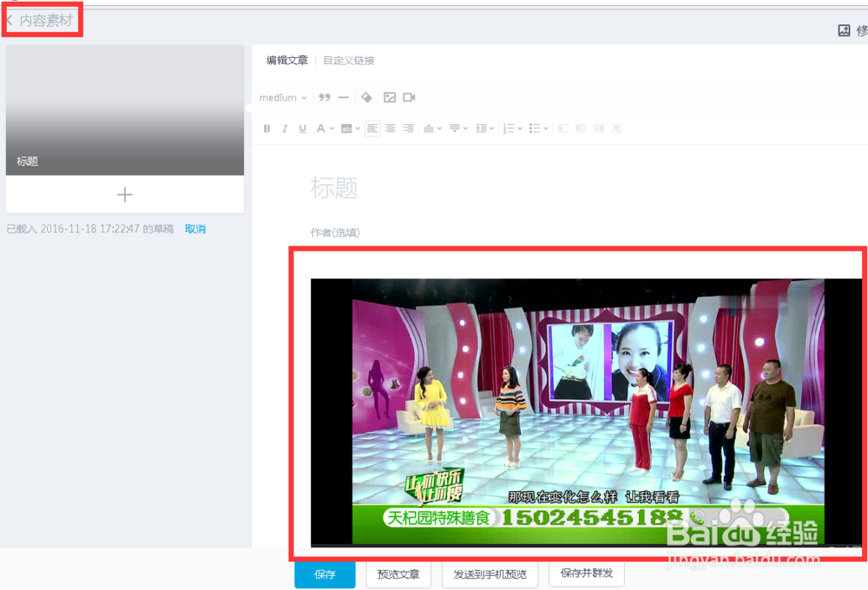The height and width of the screenshot is (590, 868).
Task: Center align the text
Action: tap(391, 128)
